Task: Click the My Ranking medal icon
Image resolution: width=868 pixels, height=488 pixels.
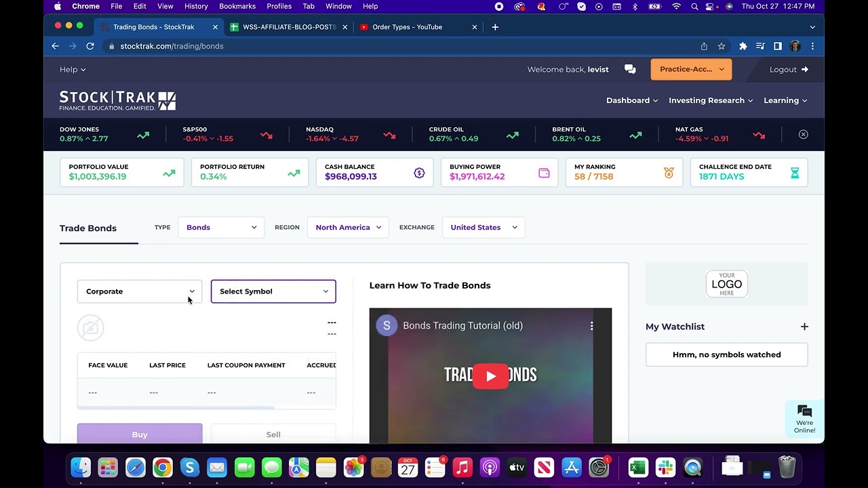Action: (669, 173)
